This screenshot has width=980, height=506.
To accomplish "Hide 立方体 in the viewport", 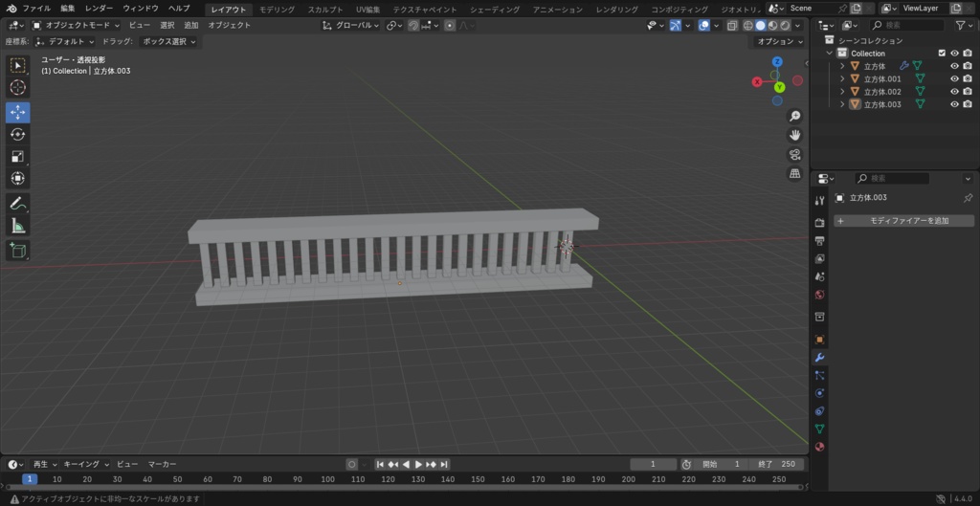I will click(x=954, y=66).
